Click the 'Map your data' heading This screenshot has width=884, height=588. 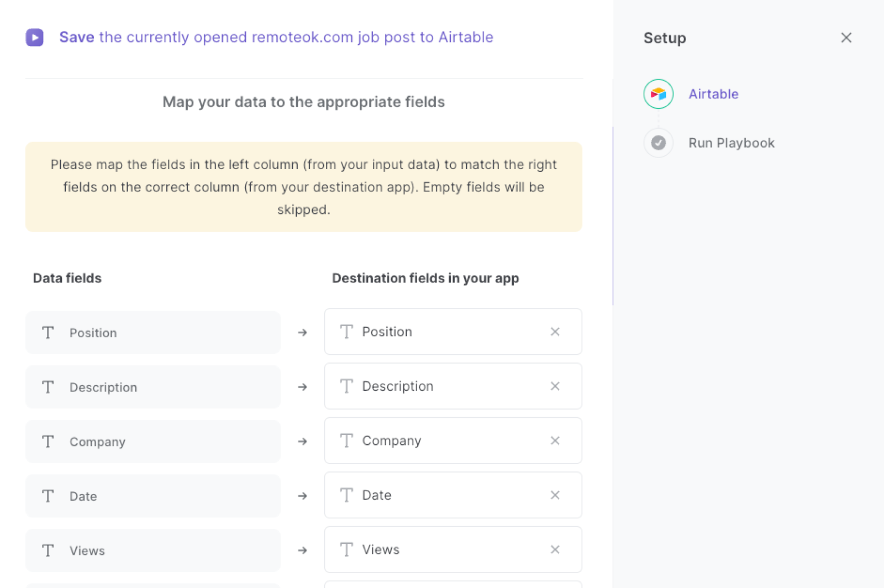pyautogui.click(x=303, y=102)
